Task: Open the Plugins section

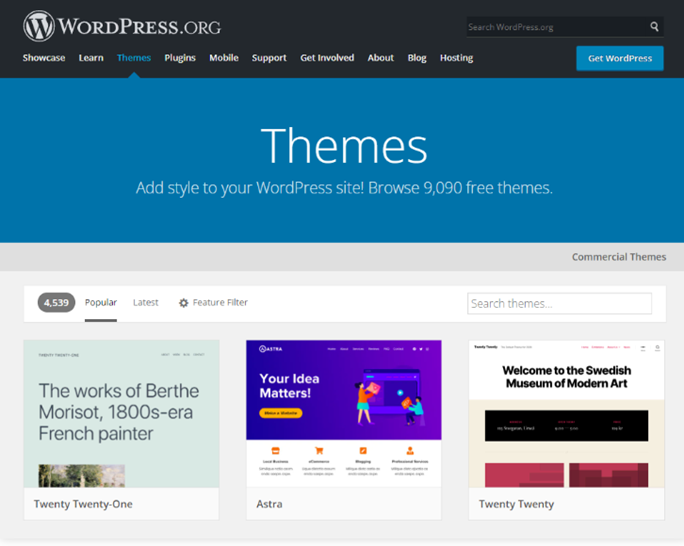Action: click(x=180, y=58)
